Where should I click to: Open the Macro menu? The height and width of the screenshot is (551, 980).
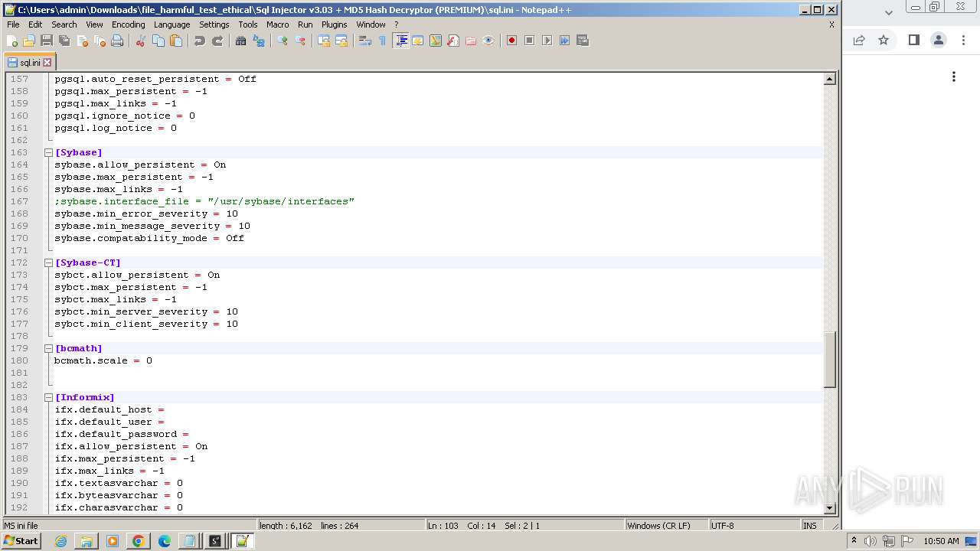[277, 24]
